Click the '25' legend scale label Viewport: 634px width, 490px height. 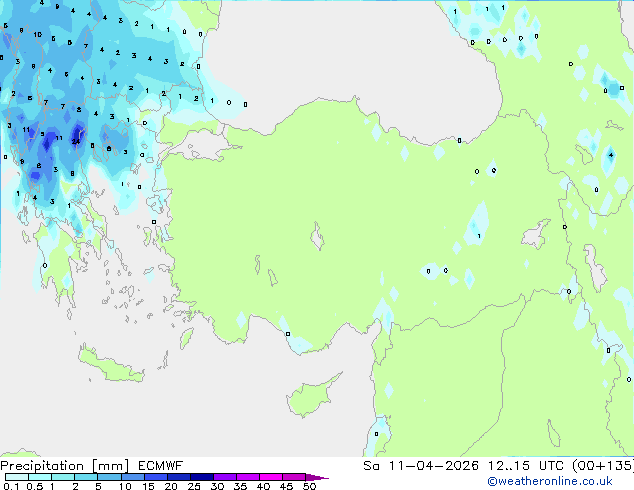click(x=194, y=486)
